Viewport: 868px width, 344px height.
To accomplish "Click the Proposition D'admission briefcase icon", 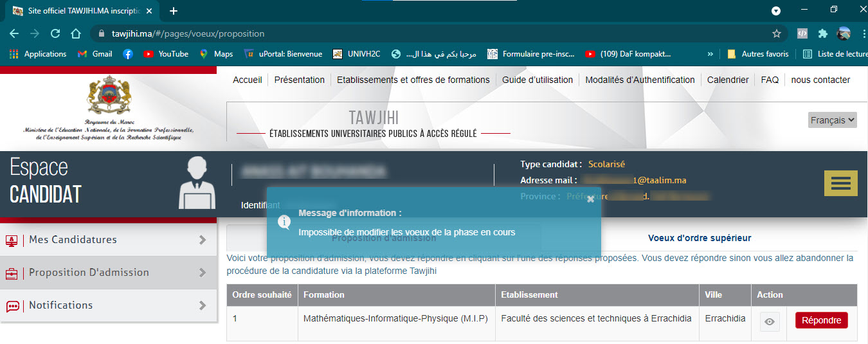I will point(12,274).
